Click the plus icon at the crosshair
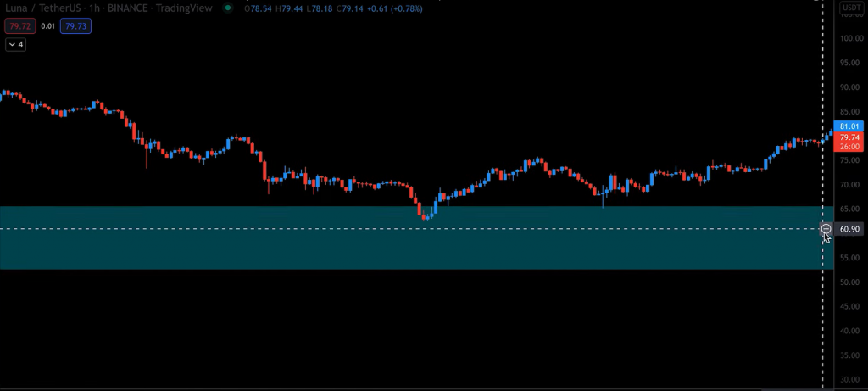 826,229
